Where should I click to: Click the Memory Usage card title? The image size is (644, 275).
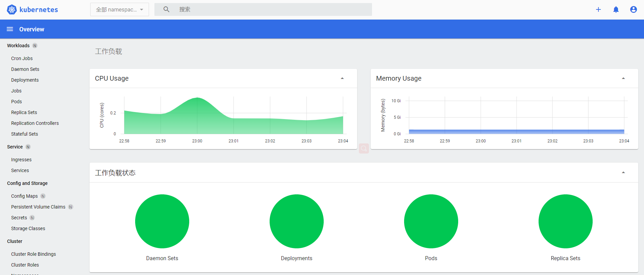tap(399, 78)
